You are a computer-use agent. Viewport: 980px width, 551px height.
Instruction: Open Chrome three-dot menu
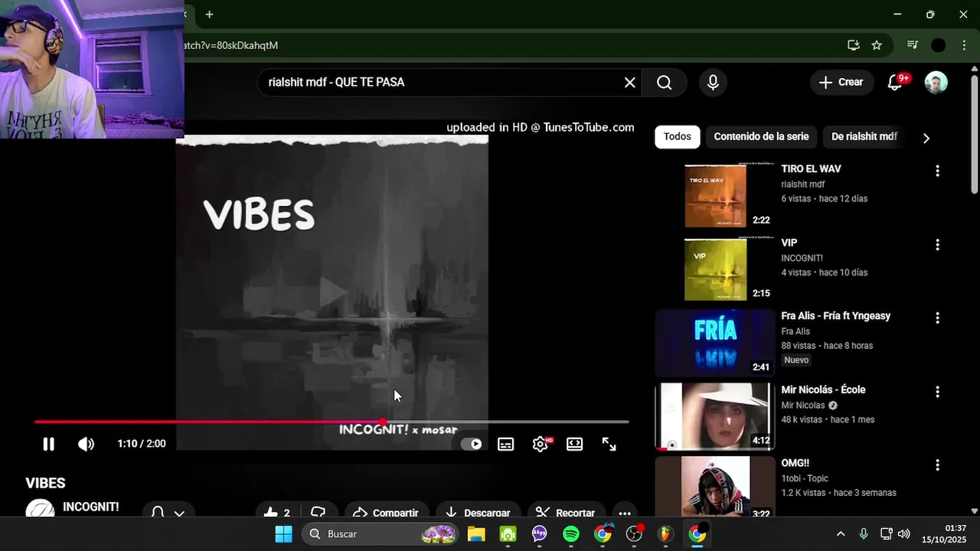pyautogui.click(x=964, y=45)
